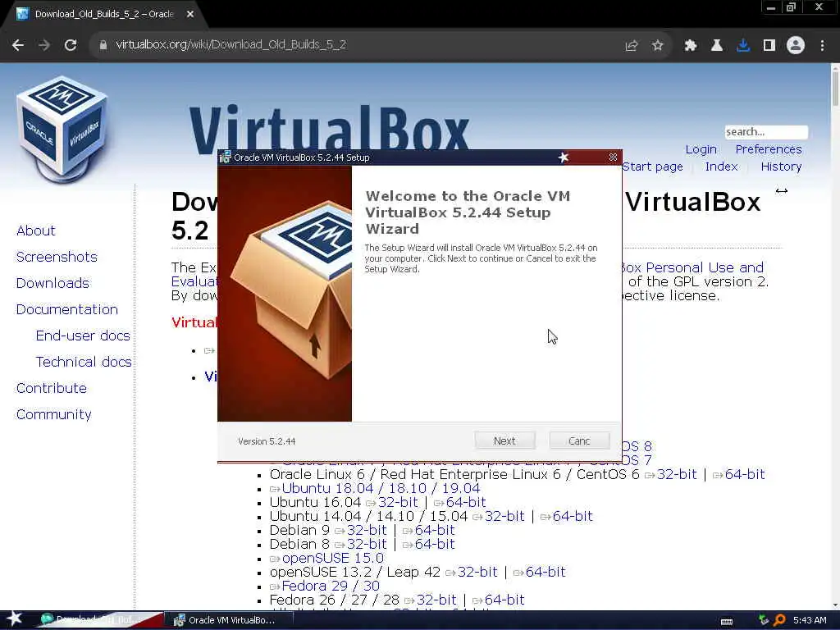Go back with browser back arrow
Viewport: 840px width, 630px height.
(x=18, y=46)
